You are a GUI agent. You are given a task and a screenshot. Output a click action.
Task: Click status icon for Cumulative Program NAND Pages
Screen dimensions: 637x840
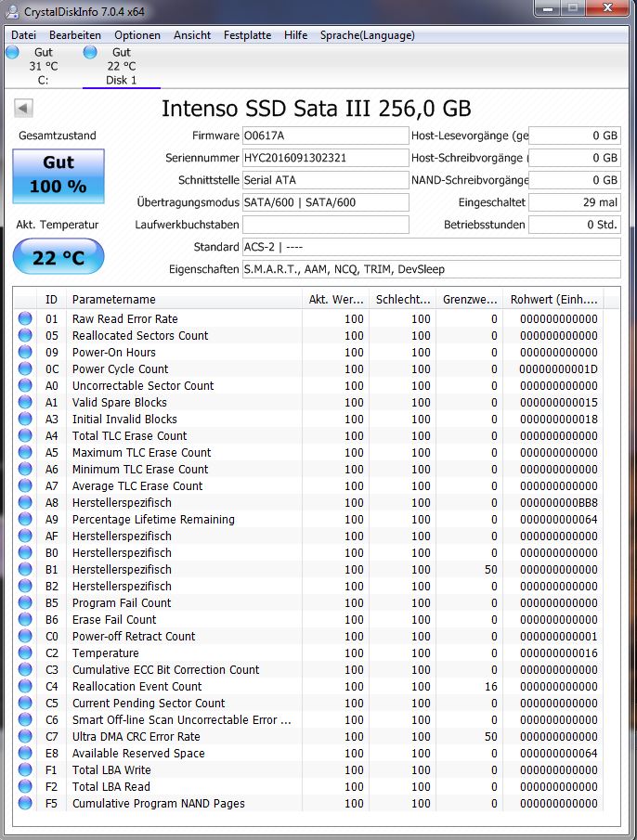(x=25, y=803)
